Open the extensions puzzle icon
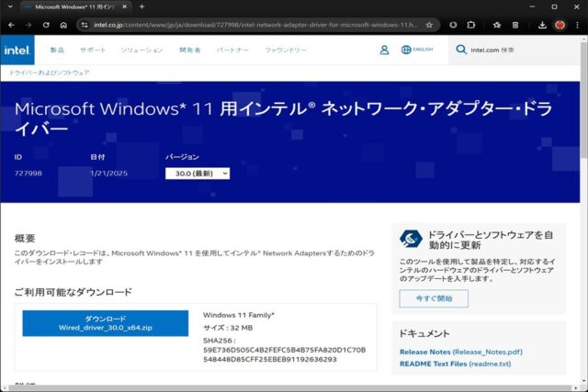Screen dimensions: 588x392 click(x=471, y=25)
